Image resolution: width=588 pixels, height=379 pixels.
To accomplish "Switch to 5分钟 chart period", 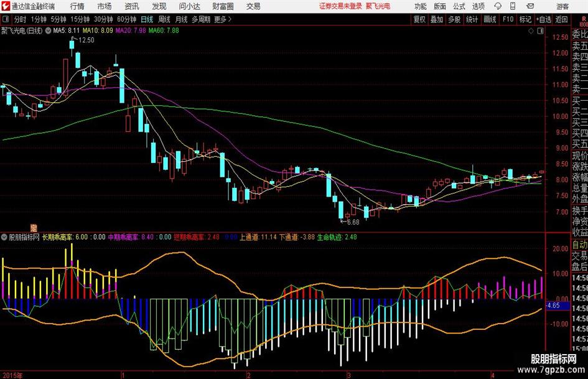I will 58,19.
